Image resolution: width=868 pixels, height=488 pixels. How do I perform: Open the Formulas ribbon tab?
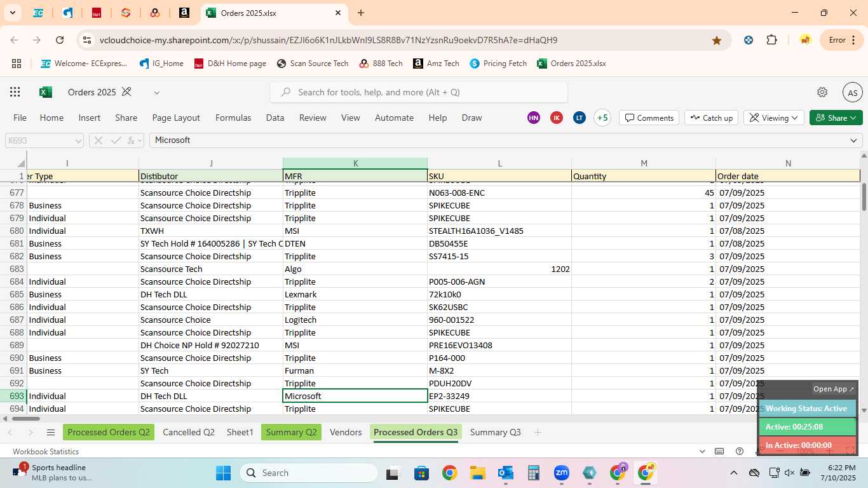pyautogui.click(x=233, y=118)
